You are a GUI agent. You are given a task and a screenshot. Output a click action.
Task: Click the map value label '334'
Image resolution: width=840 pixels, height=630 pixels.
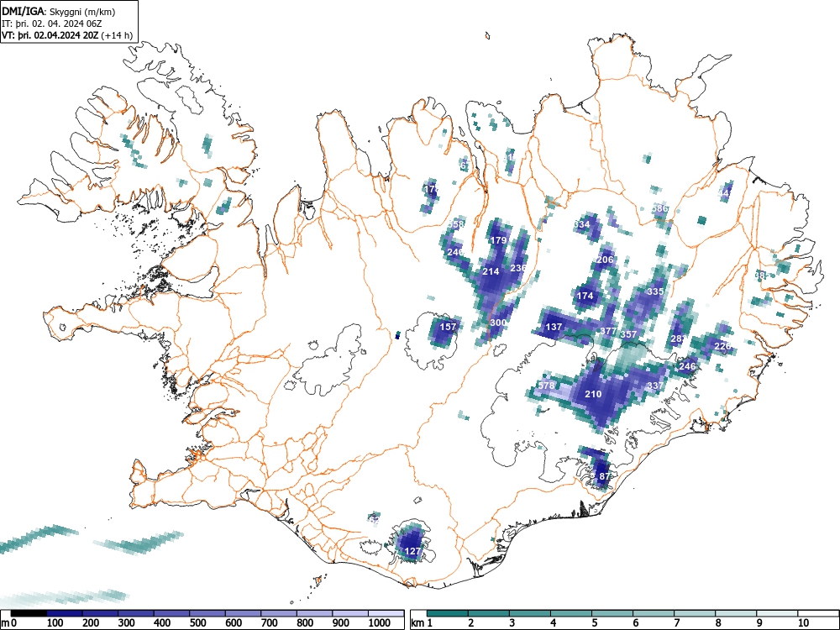582,224
